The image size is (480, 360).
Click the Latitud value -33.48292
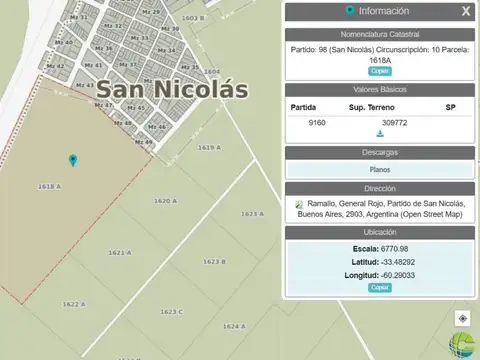398,262
